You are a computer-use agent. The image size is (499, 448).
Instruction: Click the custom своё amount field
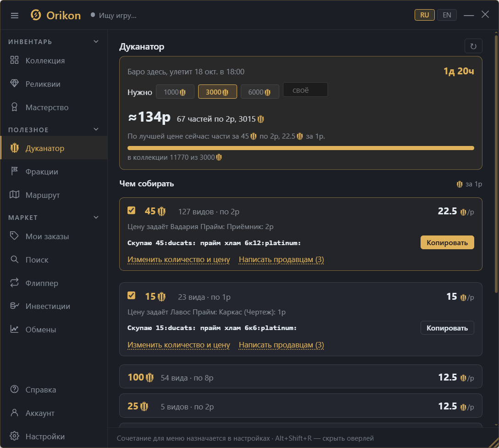305,90
